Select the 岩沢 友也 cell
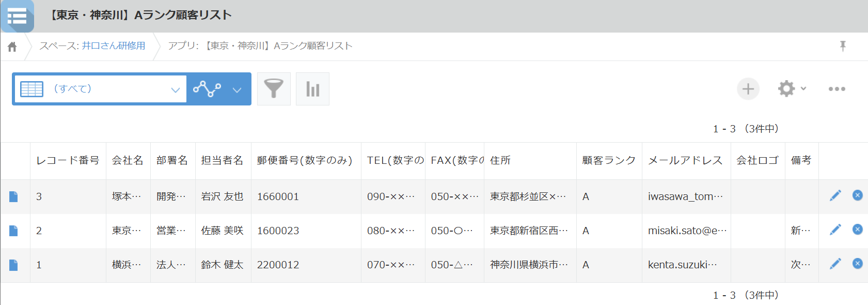Screen dimensions: 868x305 coord(223,196)
